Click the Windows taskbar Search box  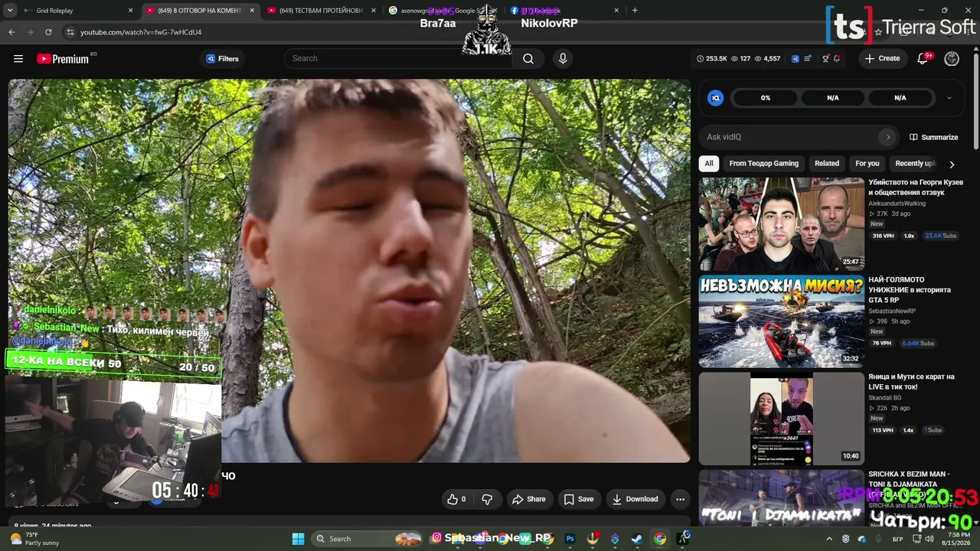tap(368, 539)
